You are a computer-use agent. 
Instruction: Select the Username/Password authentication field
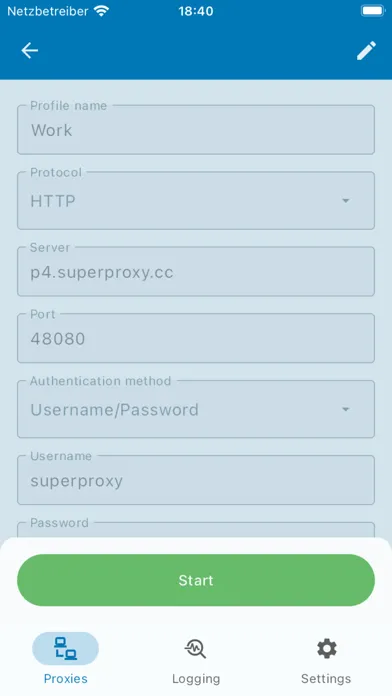pos(196,409)
